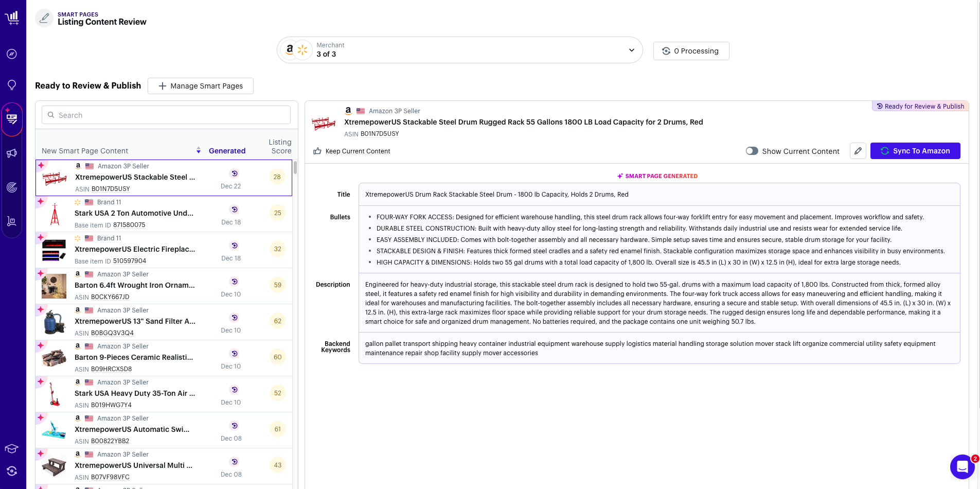Open the compass explore sidebar icon

click(12, 54)
